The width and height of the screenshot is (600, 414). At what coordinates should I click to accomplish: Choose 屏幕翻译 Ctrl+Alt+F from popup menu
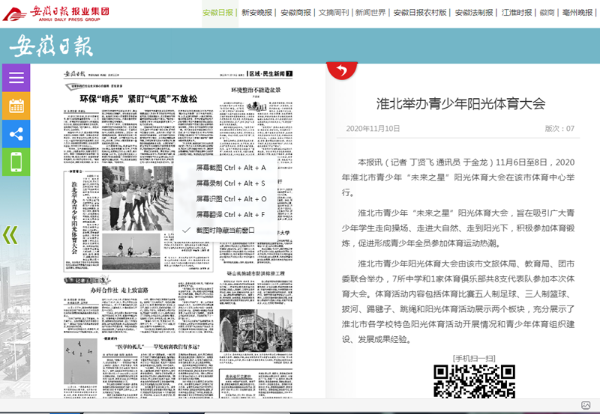230,215
